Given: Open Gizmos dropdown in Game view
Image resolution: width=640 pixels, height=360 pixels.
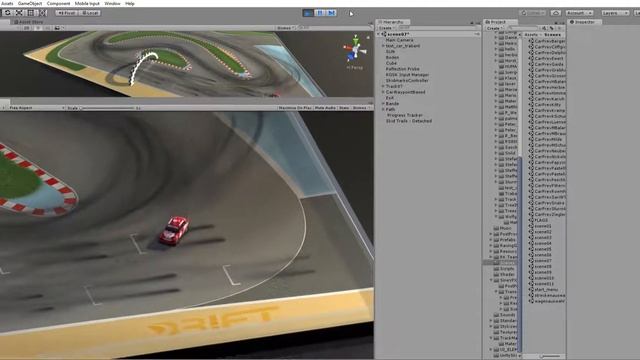Looking at the screenshot, I should (x=361, y=108).
